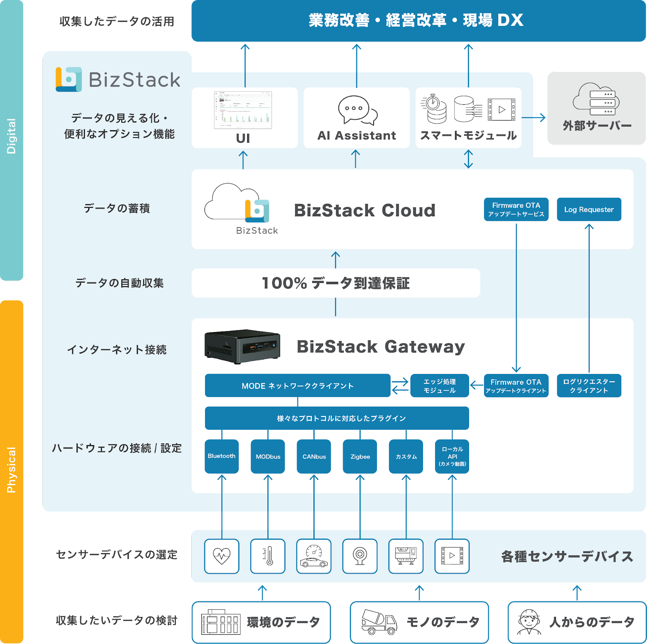Open the UI dashboard screenshot thumbnail
The image size is (647, 644).
[243, 110]
